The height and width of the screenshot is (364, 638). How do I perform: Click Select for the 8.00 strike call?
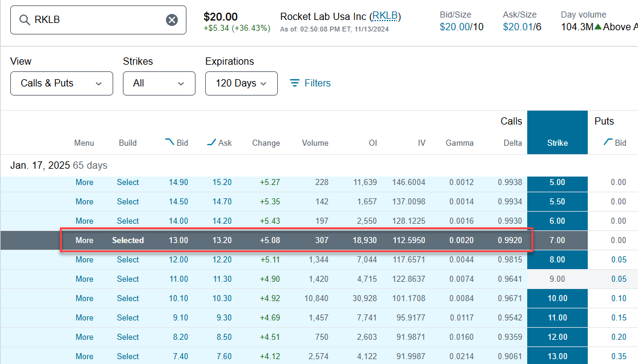point(128,259)
